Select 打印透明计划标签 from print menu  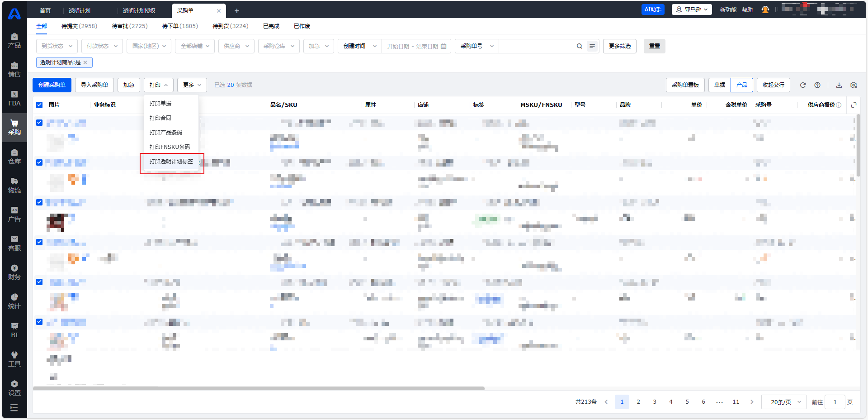(171, 162)
